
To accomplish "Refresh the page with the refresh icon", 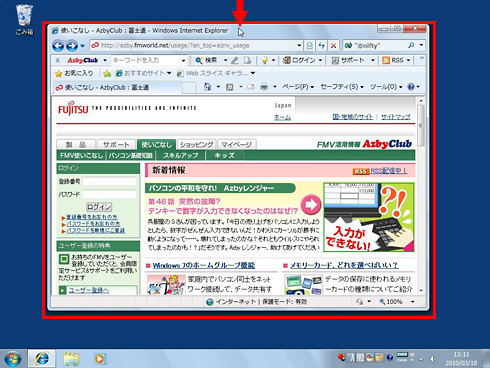I will [321, 45].
